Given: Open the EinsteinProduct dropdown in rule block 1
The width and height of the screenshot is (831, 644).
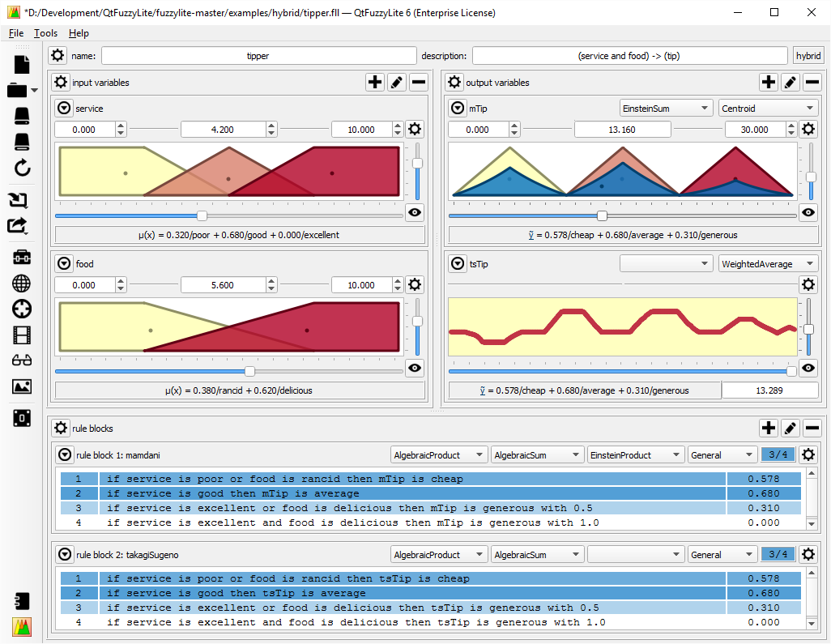Looking at the screenshot, I should pyautogui.click(x=634, y=454).
